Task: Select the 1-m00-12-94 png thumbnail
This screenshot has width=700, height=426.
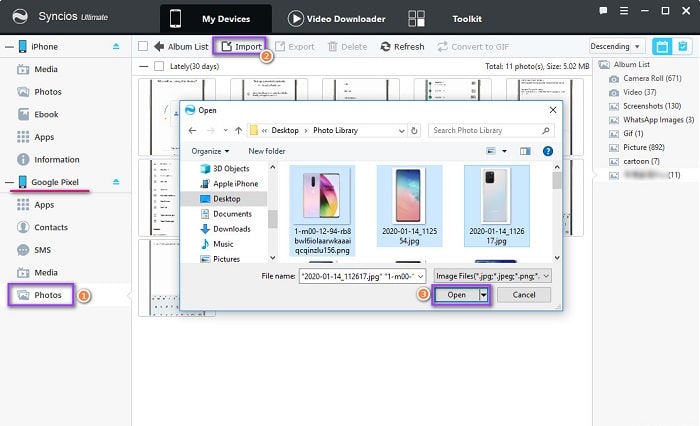Action: pos(322,210)
